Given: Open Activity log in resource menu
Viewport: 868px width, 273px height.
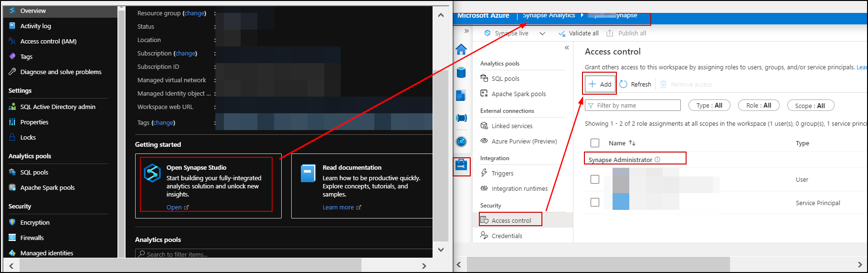Looking at the screenshot, I should (35, 26).
